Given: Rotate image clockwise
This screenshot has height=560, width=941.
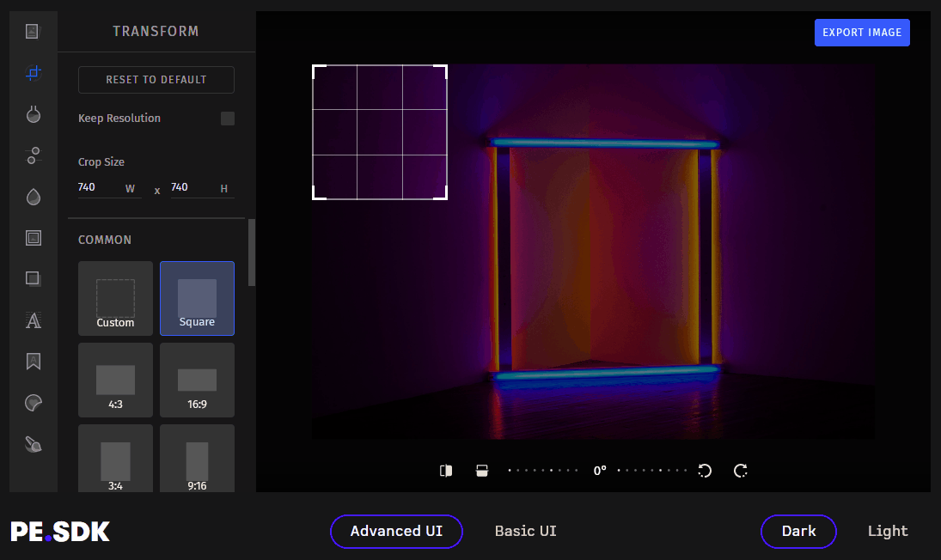Looking at the screenshot, I should [741, 471].
